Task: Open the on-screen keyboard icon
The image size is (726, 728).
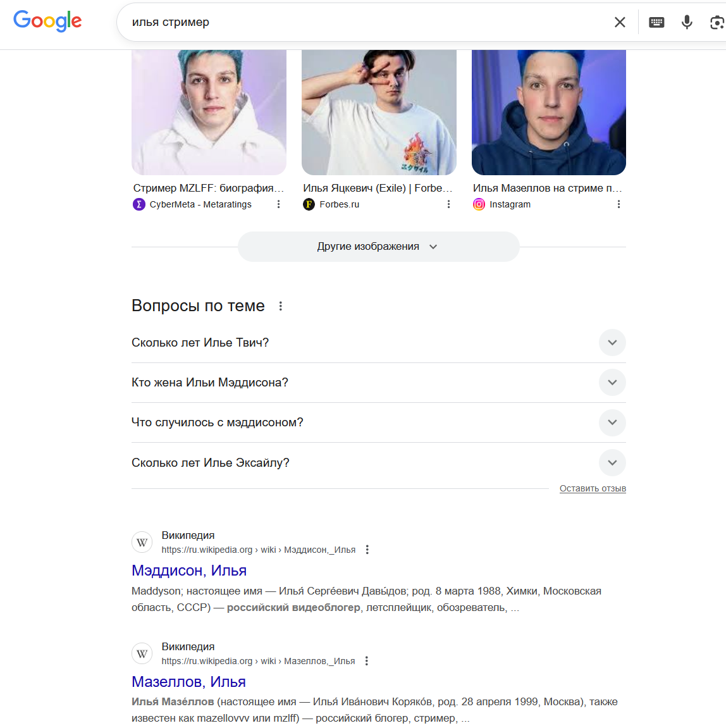Action: pos(656,22)
